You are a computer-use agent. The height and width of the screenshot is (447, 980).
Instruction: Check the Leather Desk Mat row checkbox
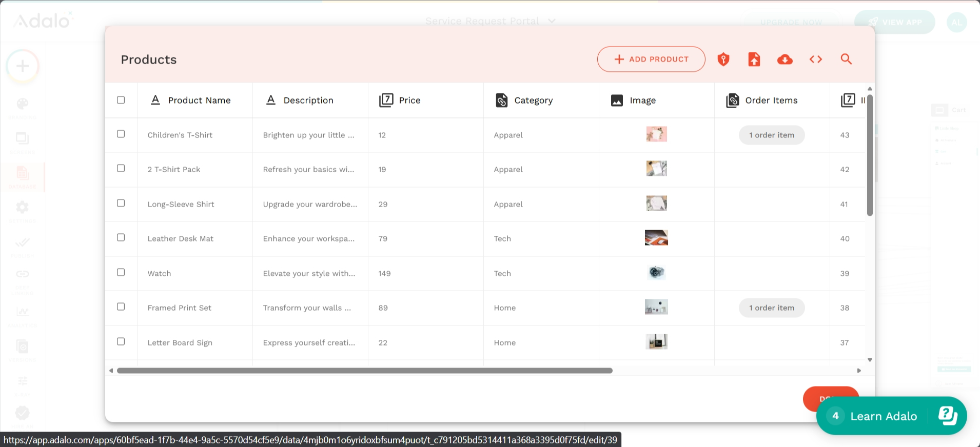coord(121,237)
